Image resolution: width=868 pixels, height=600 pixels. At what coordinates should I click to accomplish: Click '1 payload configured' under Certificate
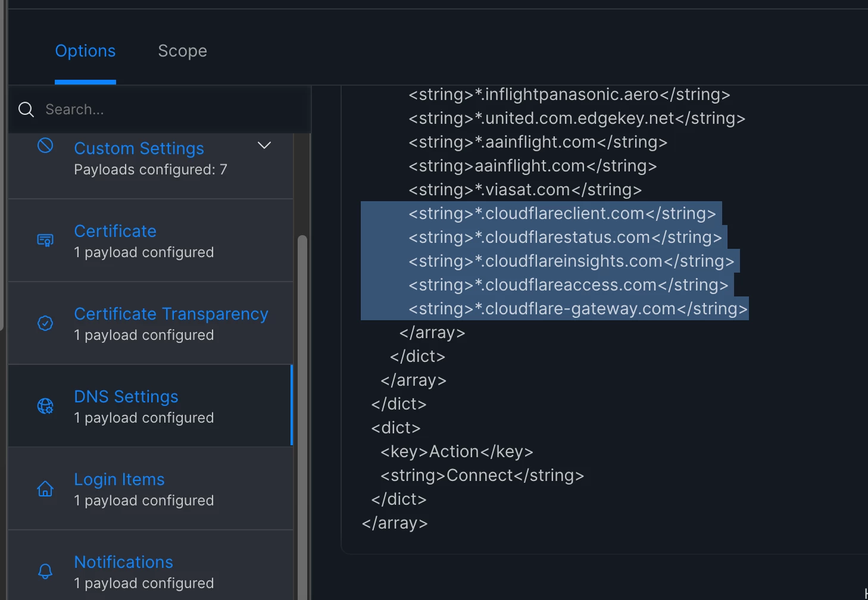(144, 252)
